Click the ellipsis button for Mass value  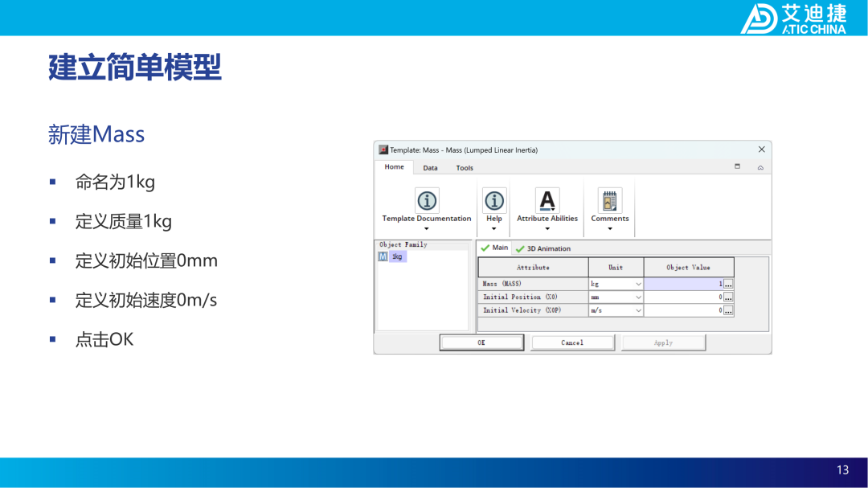click(x=728, y=284)
